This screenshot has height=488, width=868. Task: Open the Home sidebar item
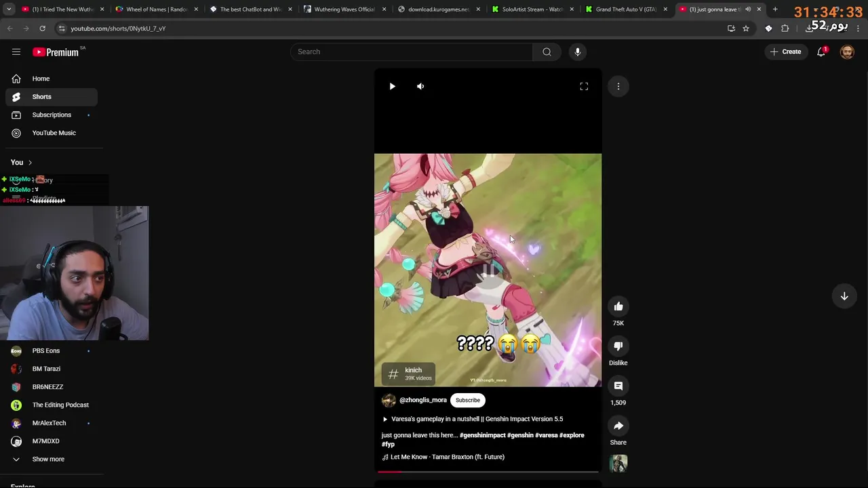click(x=52, y=79)
